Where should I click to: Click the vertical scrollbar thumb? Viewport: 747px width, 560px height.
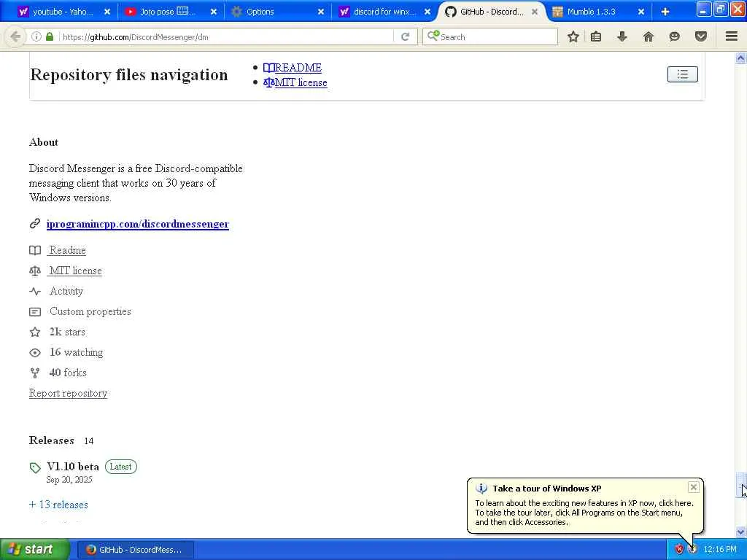[x=740, y=485]
